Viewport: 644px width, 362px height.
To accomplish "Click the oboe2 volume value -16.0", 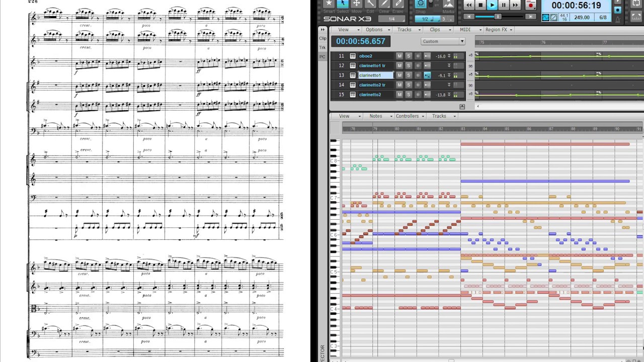I will pos(441,56).
